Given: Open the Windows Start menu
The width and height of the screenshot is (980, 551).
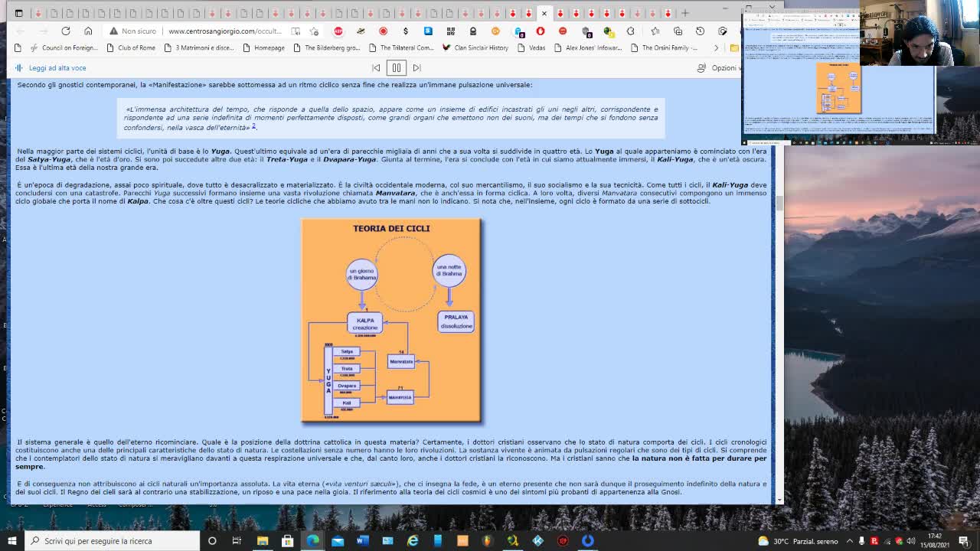Looking at the screenshot, I should point(11,540).
